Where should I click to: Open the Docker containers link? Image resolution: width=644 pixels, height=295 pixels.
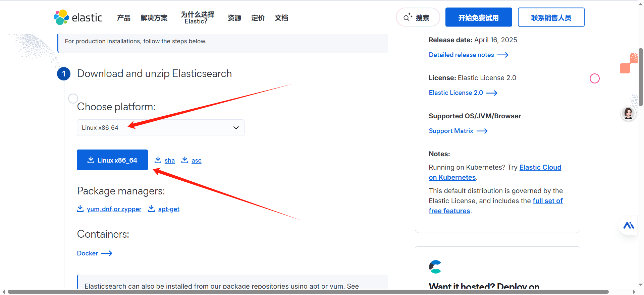point(88,253)
